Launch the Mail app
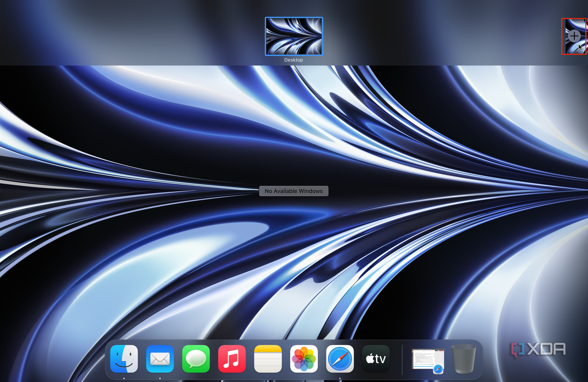The width and height of the screenshot is (588, 382). (160, 359)
